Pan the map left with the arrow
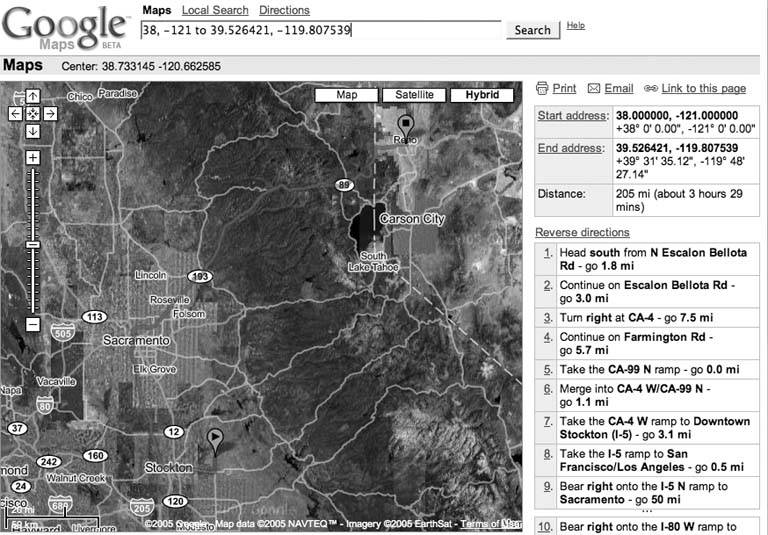Image resolution: width=768 pixels, height=535 pixels. [15, 114]
